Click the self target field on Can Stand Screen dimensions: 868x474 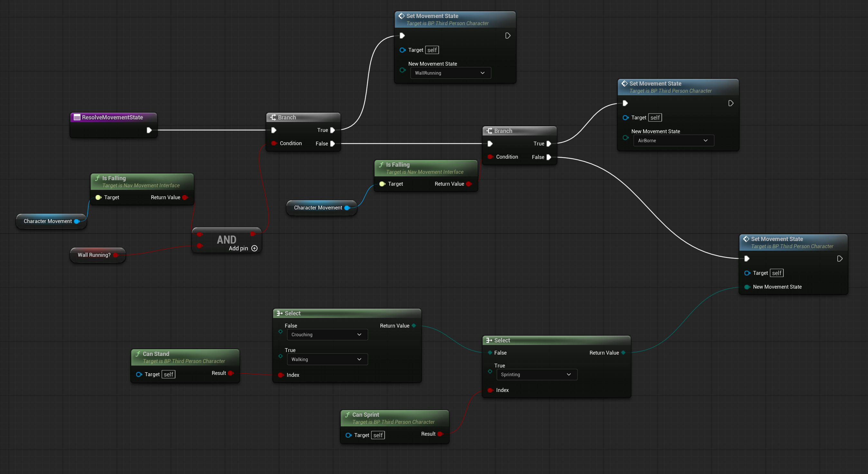point(168,374)
